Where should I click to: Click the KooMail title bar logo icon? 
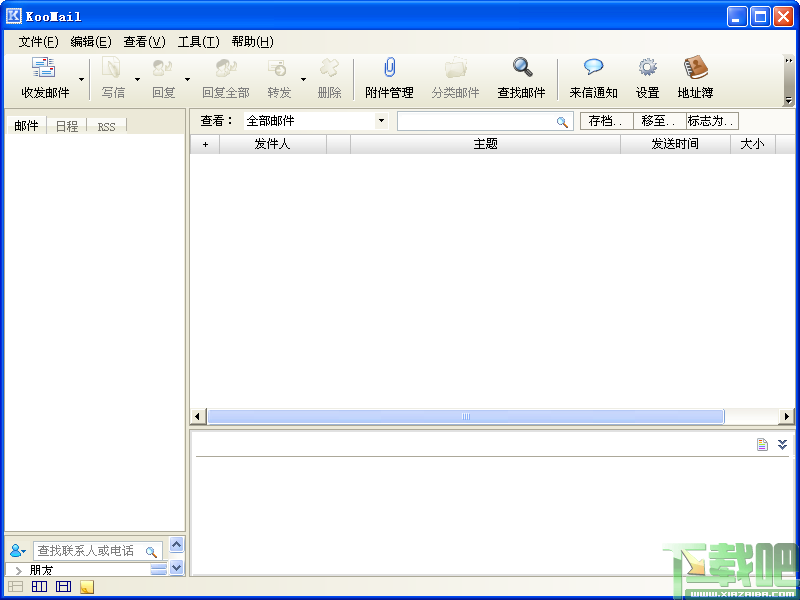point(14,16)
